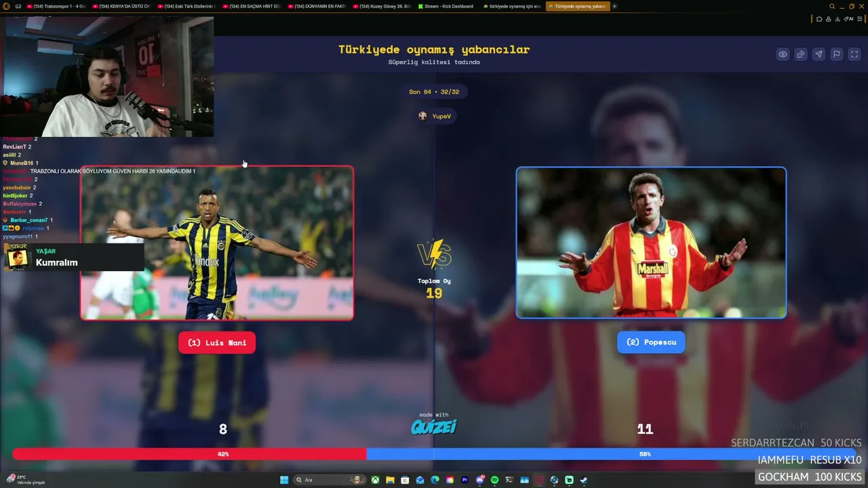Click the paper plane send icon
868x488 pixels.
[818, 54]
